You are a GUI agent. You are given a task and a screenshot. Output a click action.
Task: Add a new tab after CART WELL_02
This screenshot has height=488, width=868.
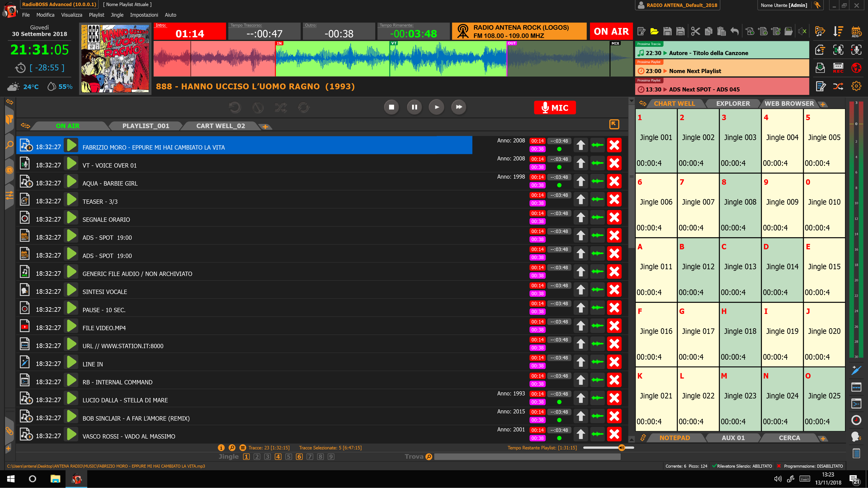pyautogui.click(x=266, y=127)
